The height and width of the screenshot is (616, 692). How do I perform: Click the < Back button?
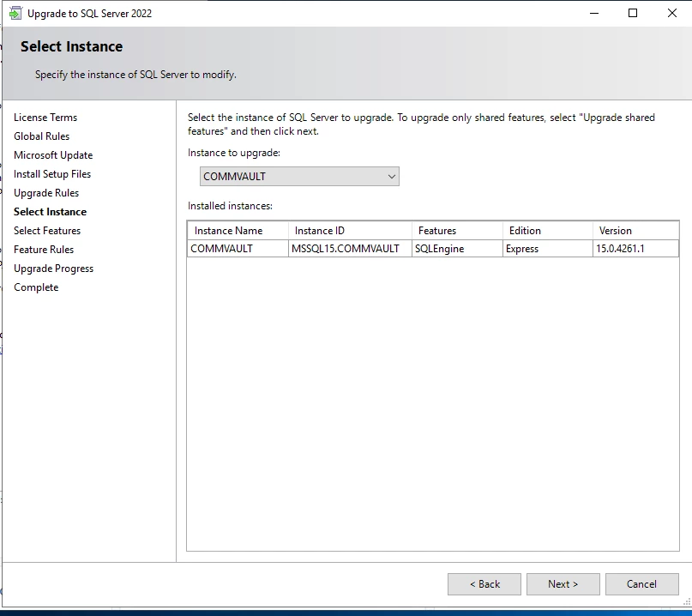tap(484, 583)
